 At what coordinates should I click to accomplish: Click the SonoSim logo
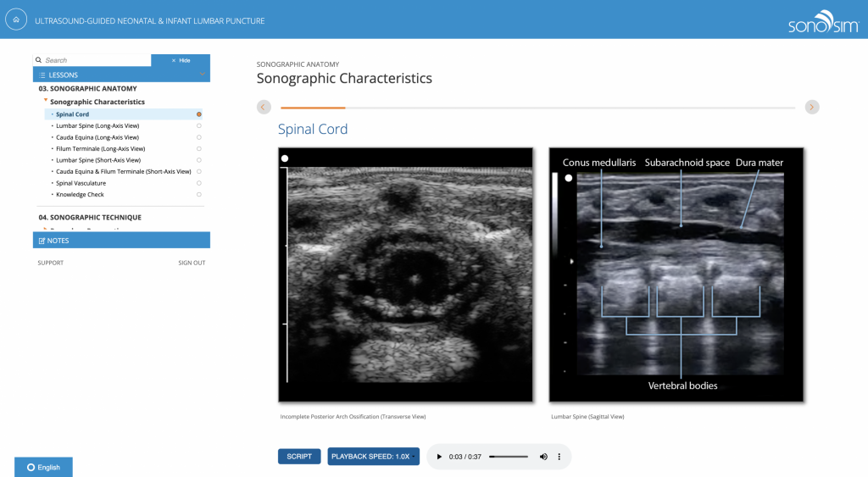pyautogui.click(x=822, y=20)
